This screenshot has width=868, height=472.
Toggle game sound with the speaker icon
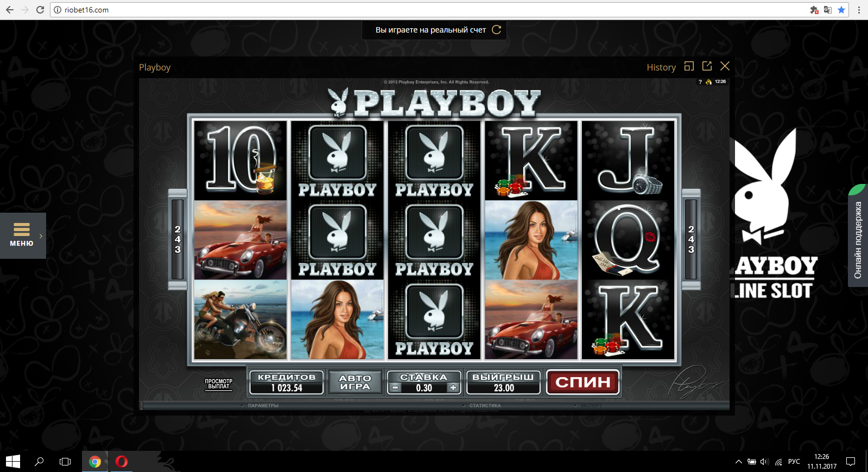708,82
